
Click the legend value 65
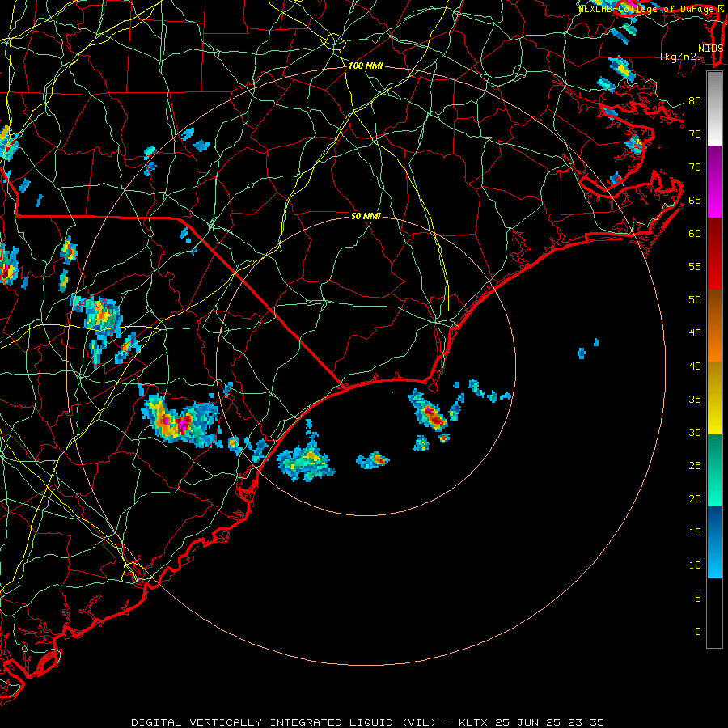pyautogui.click(x=695, y=200)
